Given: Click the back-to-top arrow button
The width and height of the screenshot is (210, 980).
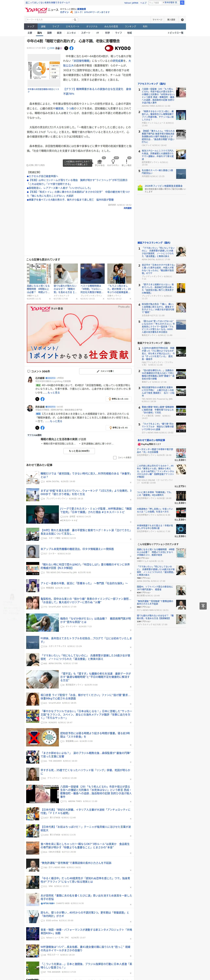Looking at the screenshot, I should tap(203, 606).
